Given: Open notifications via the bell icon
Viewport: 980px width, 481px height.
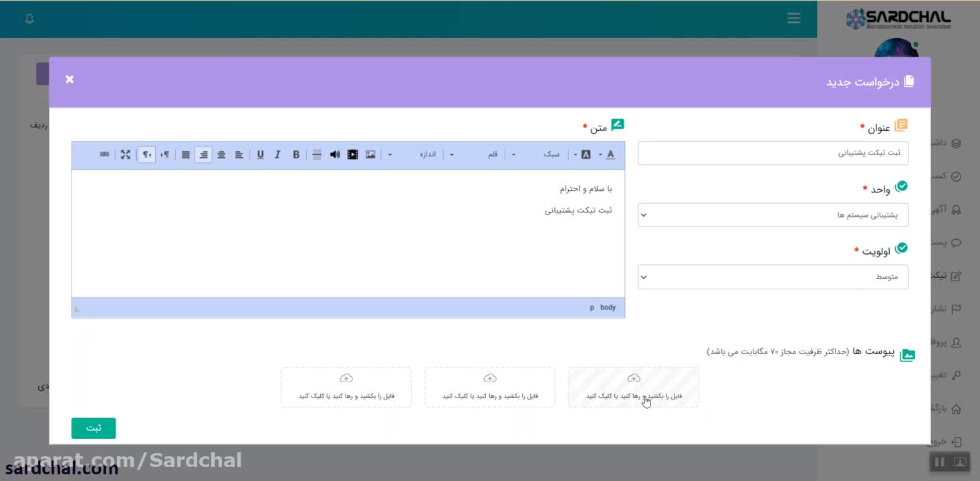Looking at the screenshot, I should pos(29,19).
